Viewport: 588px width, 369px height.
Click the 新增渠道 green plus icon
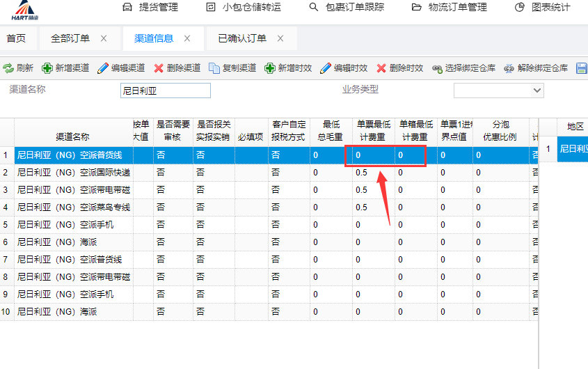(x=47, y=68)
